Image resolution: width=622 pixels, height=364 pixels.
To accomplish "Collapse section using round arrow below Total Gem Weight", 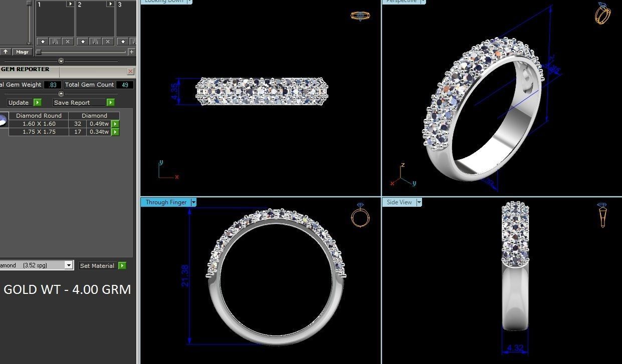I will pyautogui.click(x=61, y=94).
